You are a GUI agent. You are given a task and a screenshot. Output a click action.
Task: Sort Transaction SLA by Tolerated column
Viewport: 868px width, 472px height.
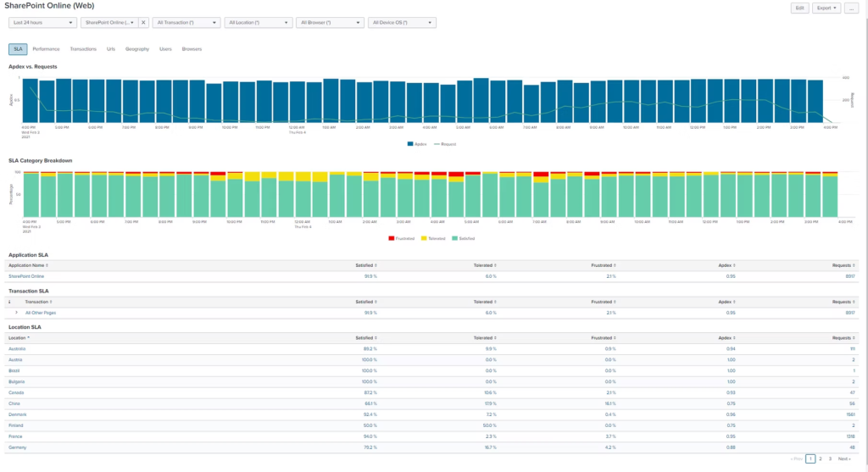(x=485, y=303)
